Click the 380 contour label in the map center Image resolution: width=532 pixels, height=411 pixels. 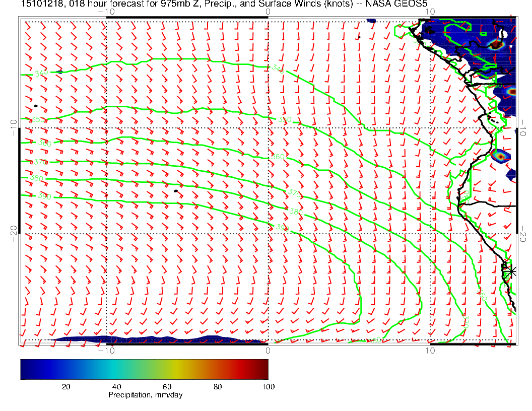point(296,212)
